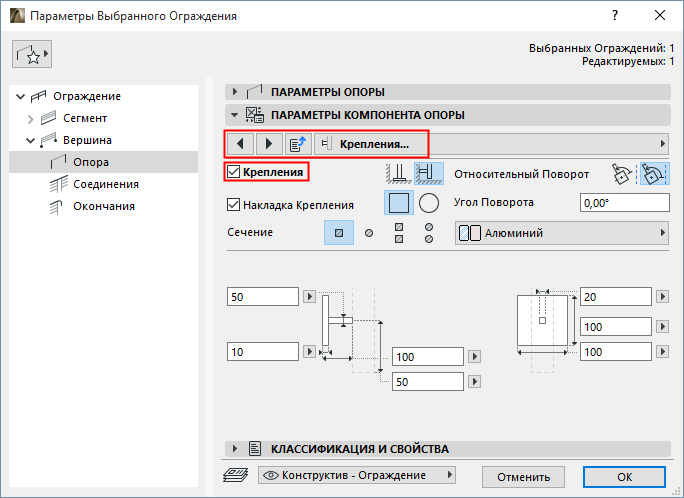This screenshot has width=684, height=498.
Task: Click the lower middle field with value 50
Action: pyautogui.click(x=428, y=382)
